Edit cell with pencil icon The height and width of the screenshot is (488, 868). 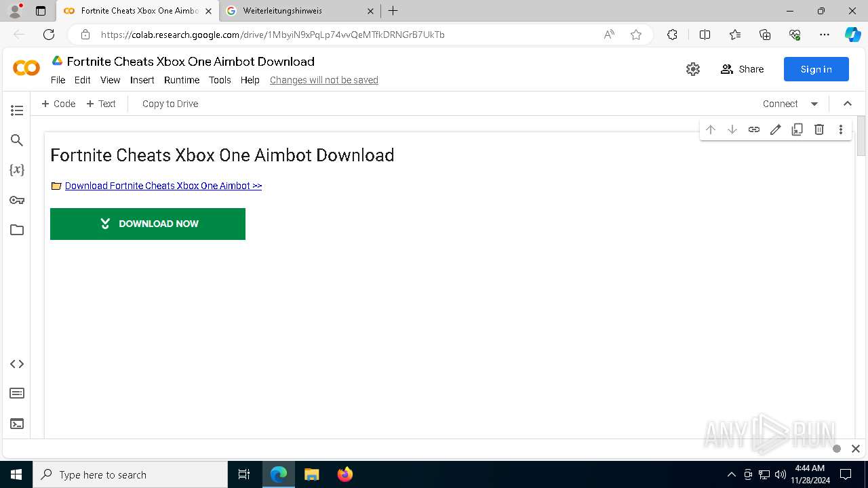tap(776, 129)
